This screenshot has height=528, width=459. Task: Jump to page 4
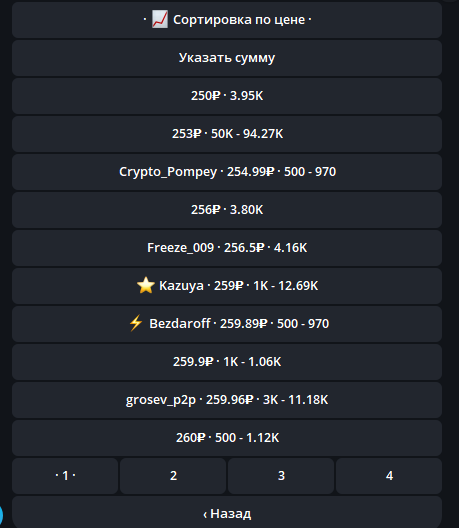pyautogui.click(x=389, y=476)
